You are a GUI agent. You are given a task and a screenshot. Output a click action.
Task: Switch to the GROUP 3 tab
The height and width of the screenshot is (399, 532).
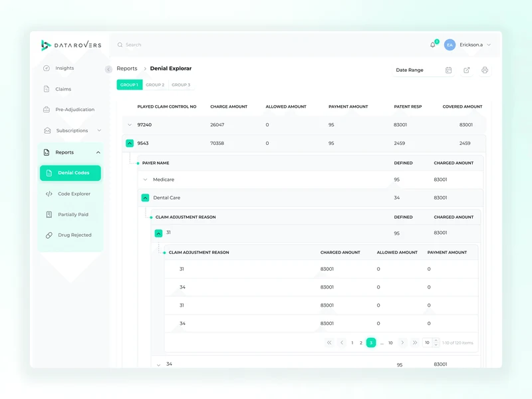[x=181, y=85]
